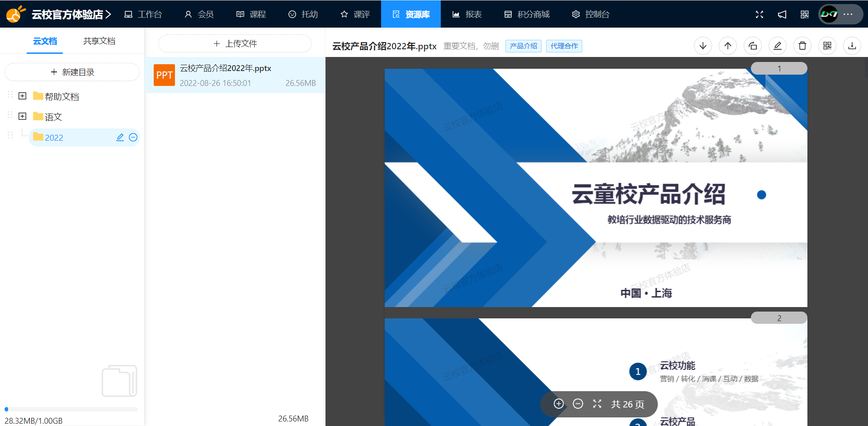Click the storage usage progress bar
The width and height of the screenshot is (868, 426).
coord(71,409)
